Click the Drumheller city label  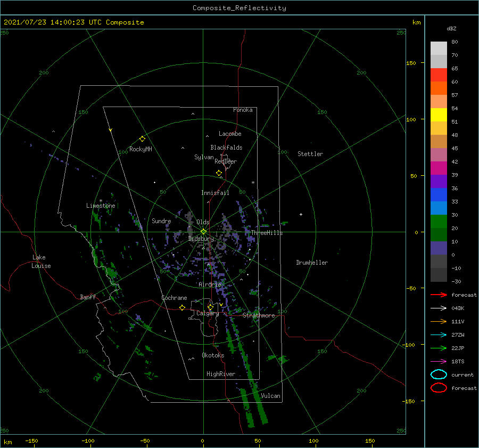[x=312, y=263]
